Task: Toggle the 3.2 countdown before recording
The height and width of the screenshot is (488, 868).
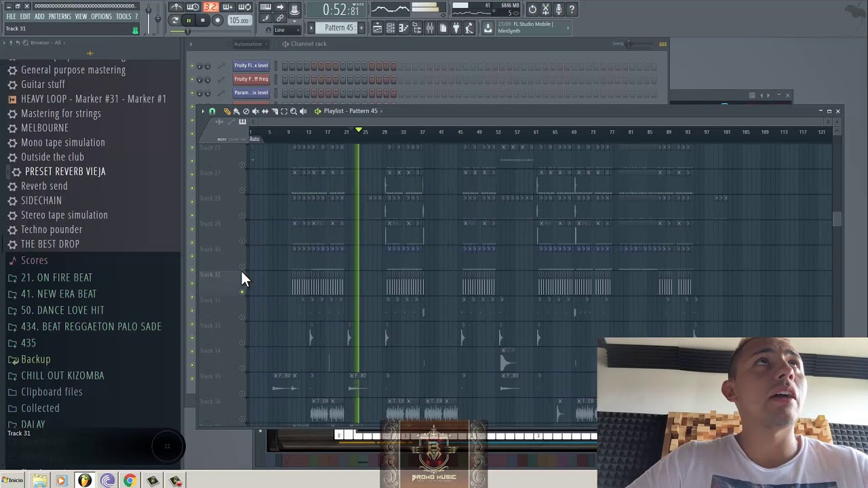Action: (x=211, y=7)
